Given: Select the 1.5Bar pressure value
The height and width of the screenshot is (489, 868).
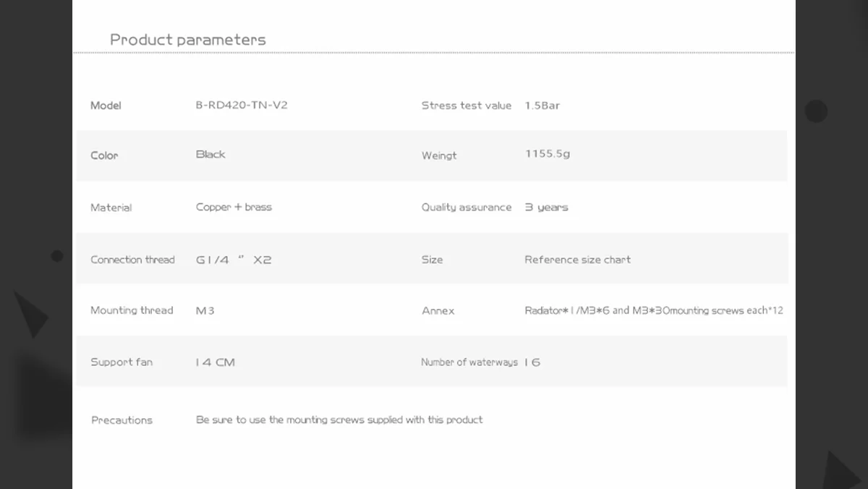Looking at the screenshot, I should pos(542,106).
